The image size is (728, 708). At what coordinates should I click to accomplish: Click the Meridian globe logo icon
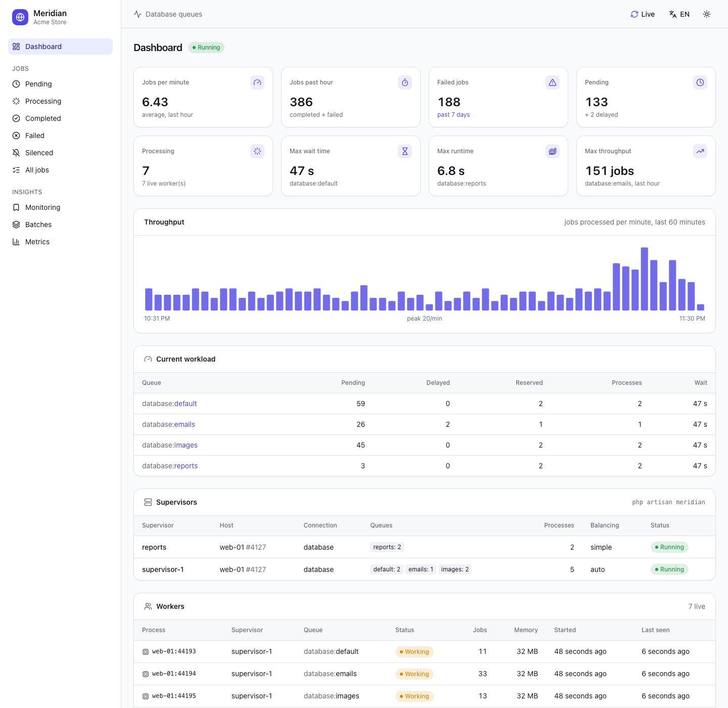tap(20, 17)
